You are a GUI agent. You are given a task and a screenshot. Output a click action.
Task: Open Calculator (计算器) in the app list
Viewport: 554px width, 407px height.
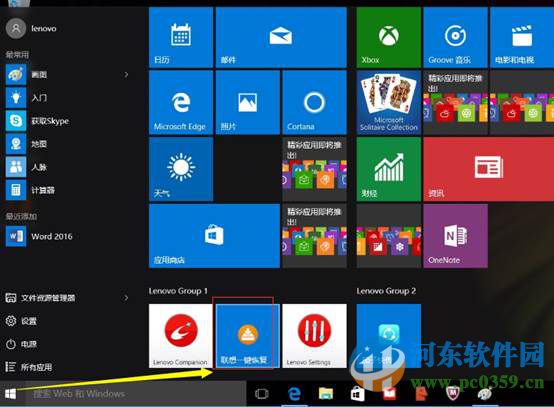pyautogui.click(x=67, y=190)
